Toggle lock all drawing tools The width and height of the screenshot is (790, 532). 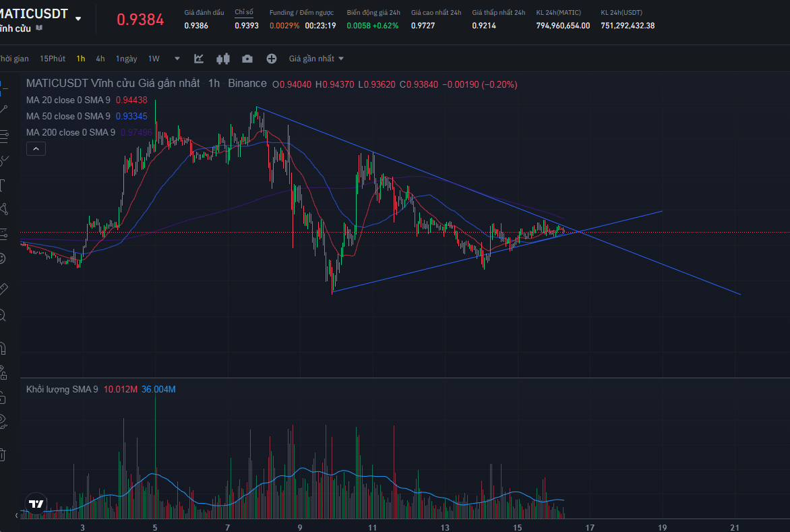pyautogui.click(x=3, y=398)
